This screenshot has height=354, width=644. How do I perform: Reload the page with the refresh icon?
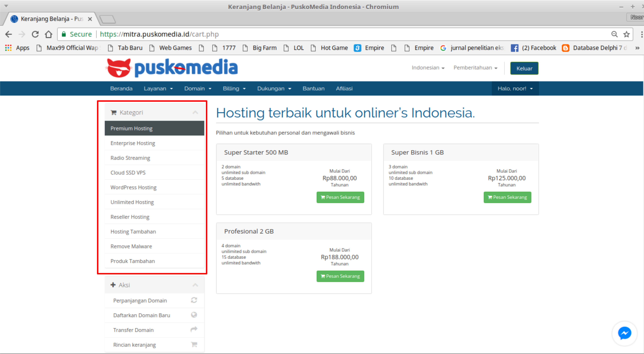coord(35,34)
